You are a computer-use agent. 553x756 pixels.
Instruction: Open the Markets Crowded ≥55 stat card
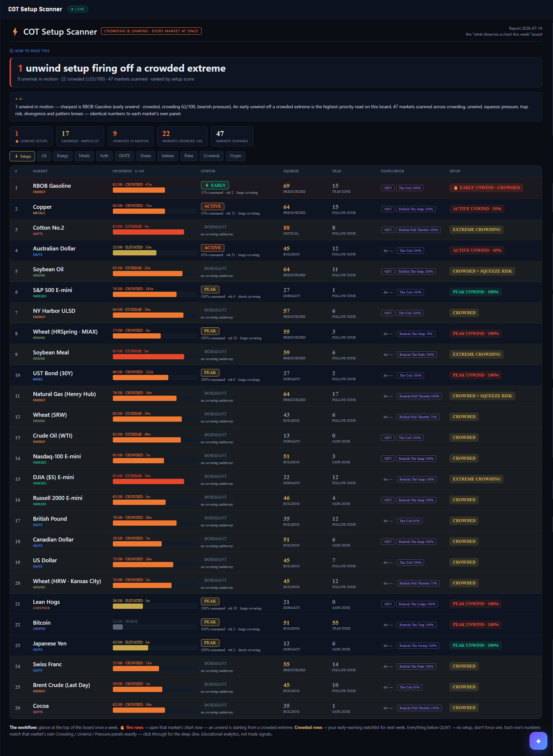point(182,136)
